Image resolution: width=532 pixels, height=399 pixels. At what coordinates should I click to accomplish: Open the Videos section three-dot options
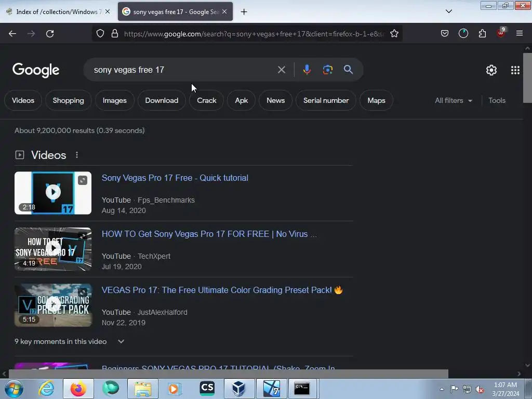[x=77, y=155]
